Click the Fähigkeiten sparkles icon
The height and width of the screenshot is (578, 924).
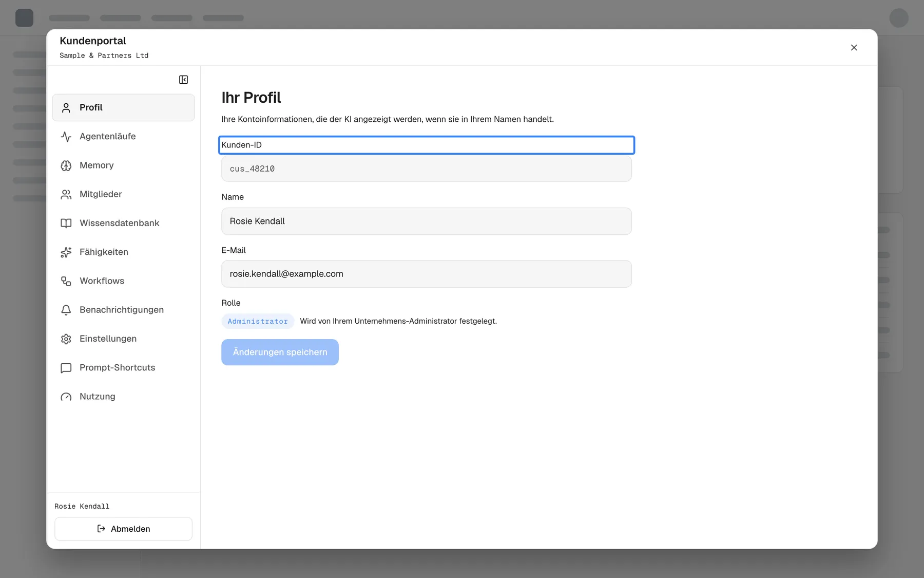coord(66,252)
